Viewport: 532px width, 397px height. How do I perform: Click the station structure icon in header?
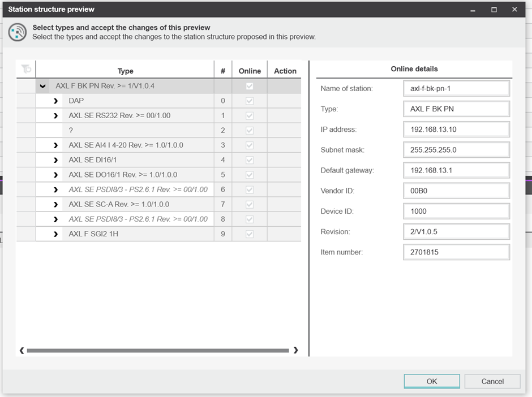[x=18, y=32]
